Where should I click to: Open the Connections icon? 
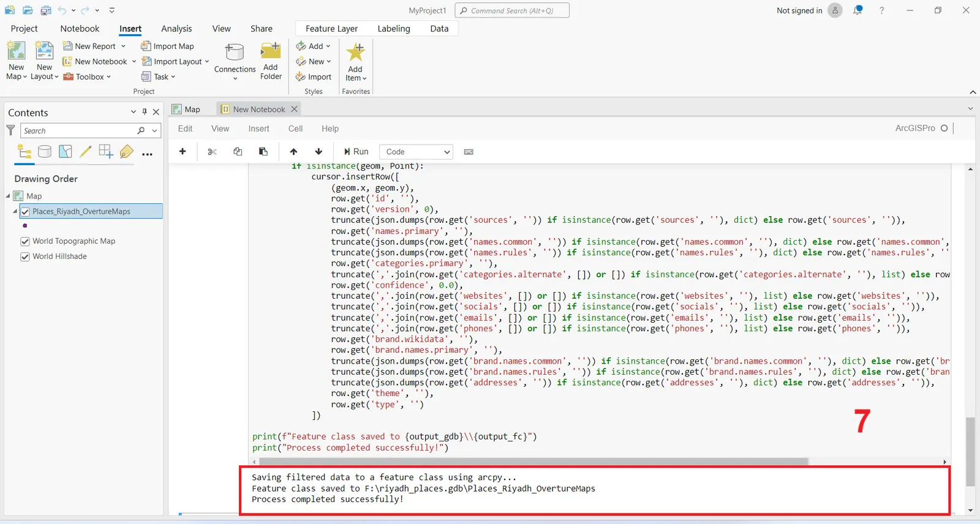coord(235,52)
